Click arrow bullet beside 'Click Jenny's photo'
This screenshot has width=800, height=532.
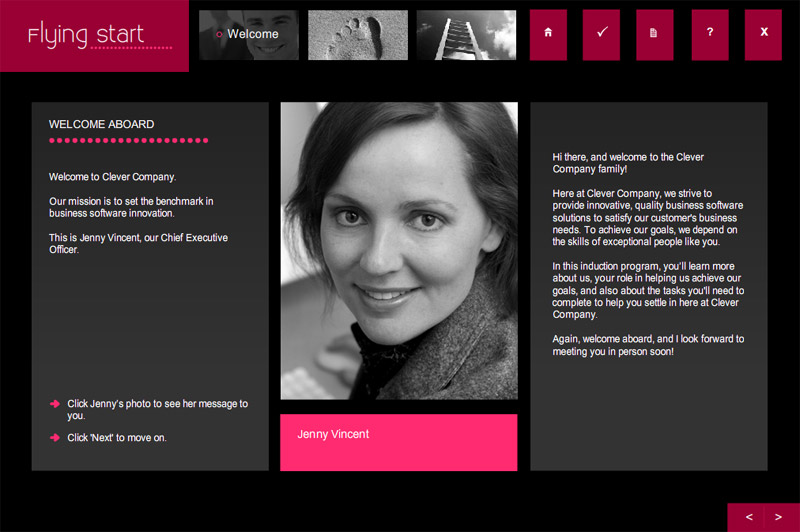coord(55,404)
